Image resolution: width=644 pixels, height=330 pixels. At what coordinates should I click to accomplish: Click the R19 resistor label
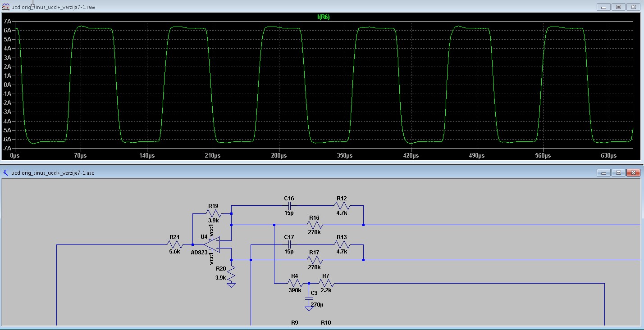click(x=213, y=206)
